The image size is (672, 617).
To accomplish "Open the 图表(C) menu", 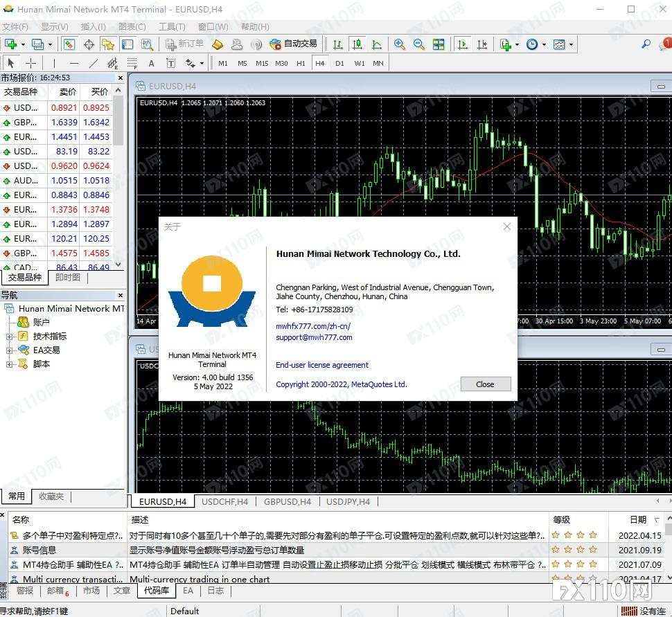I will tap(132, 27).
